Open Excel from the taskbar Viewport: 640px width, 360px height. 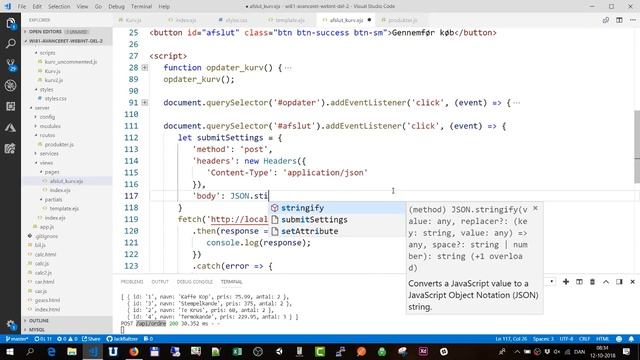(237, 351)
